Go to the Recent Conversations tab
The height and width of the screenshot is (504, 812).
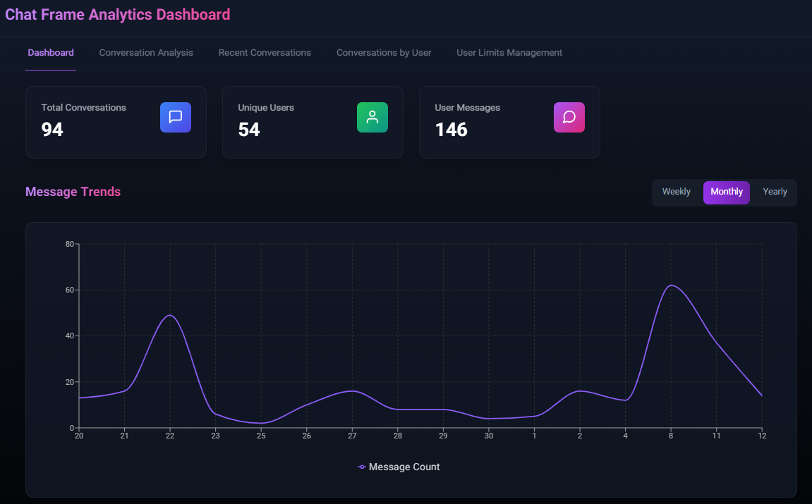265,53
